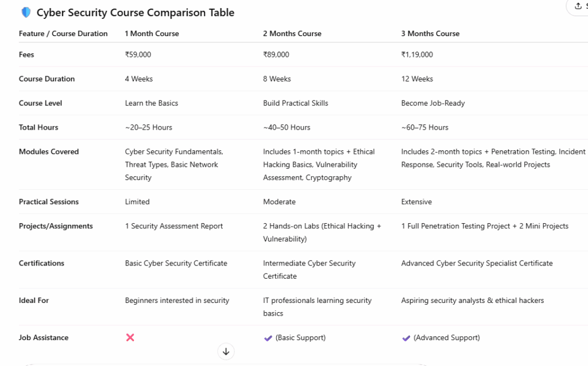This screenshot has height=366, width=588.
Task: Click the share upload icon at top right
Action: click(x=578, y=6)
